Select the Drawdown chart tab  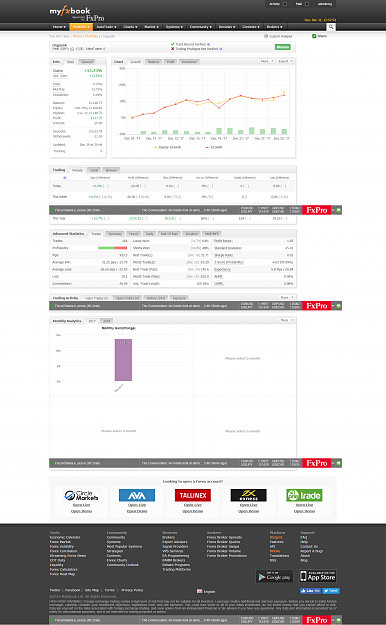[x=189, y=62]
